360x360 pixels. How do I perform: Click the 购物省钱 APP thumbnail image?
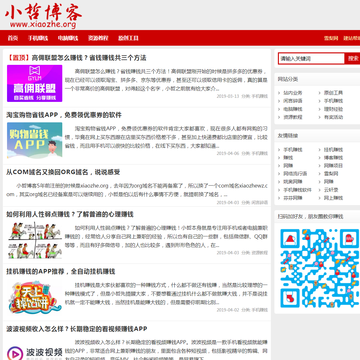coord(35,140)
